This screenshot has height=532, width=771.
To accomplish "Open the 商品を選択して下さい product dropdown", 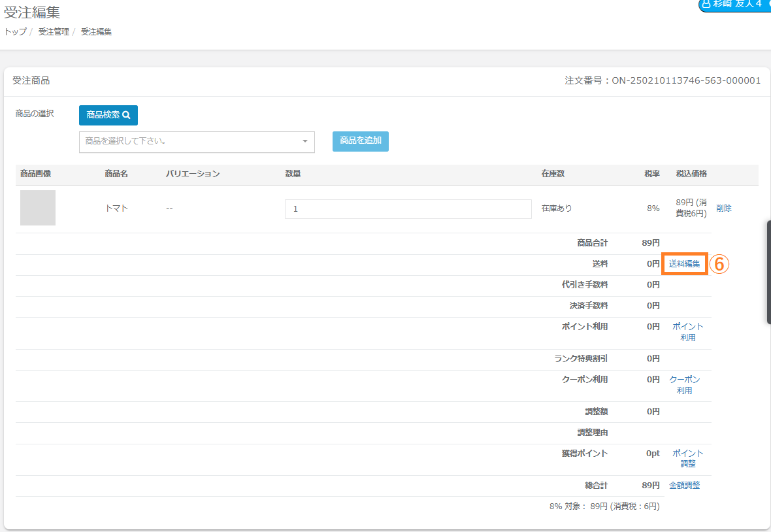I will [189, 142].
